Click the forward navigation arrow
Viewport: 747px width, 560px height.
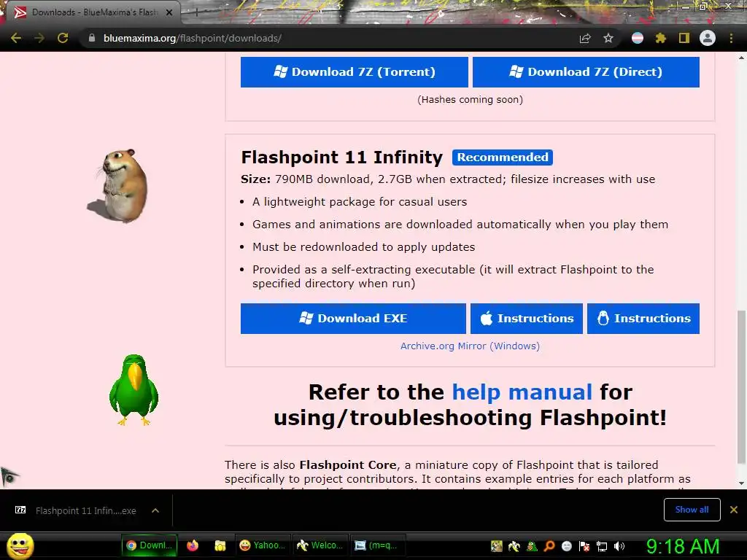coord(39,38)
